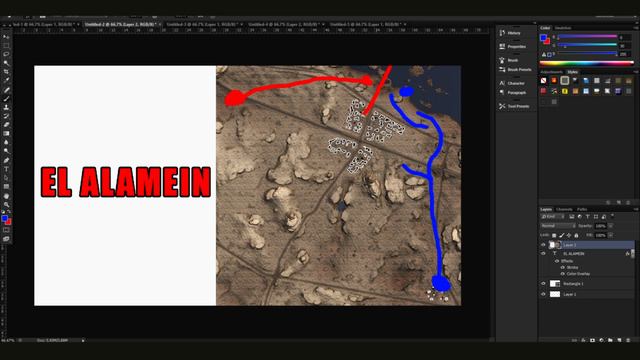Open the Character panel
Screen dimensions: 640x360
tap(512, 83)
